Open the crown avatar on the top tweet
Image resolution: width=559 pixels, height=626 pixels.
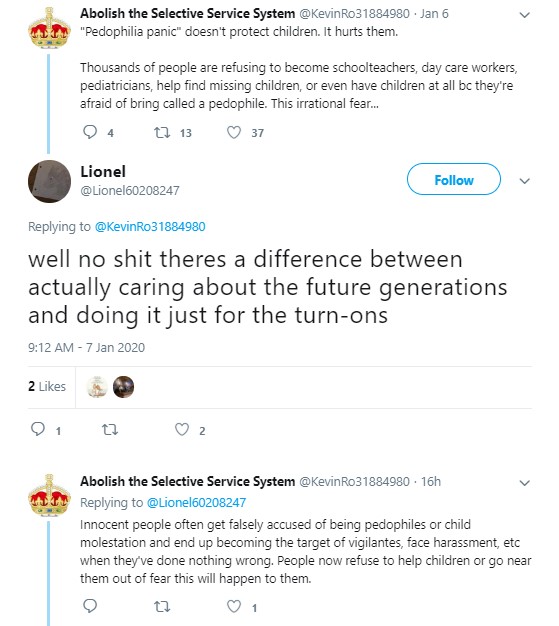pyautogui.click(x=49, y=28)
